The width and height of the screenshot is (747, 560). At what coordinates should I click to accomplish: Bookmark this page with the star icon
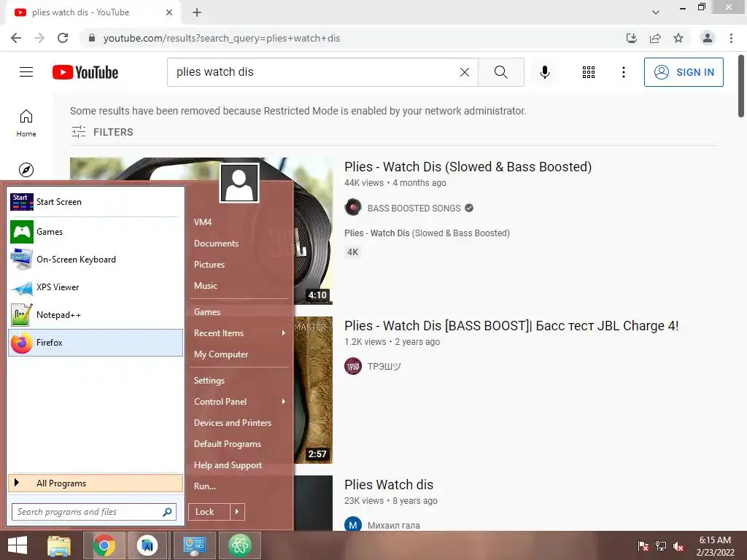(678, 38)
